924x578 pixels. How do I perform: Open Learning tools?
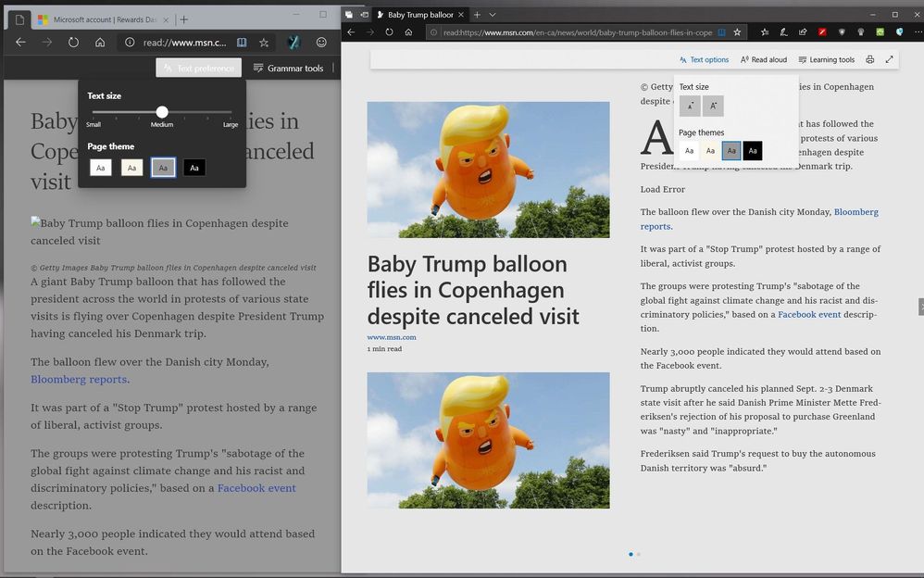826,59
